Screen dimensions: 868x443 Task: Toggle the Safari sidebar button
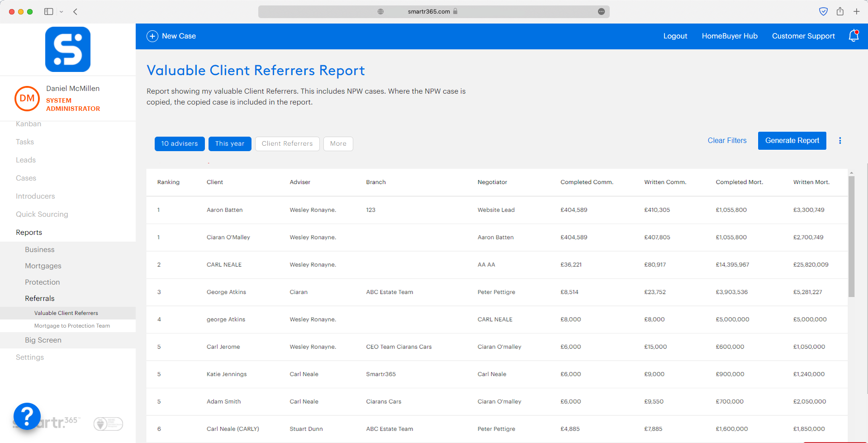pos(48,12)
